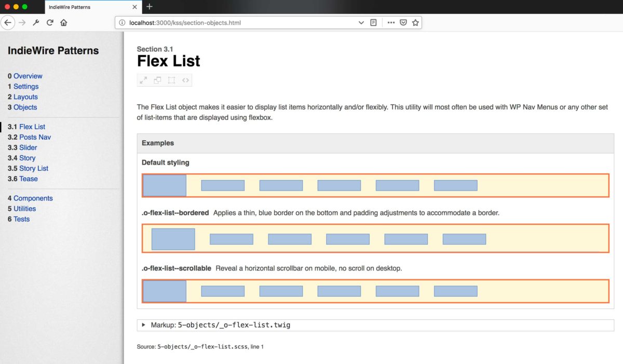The height and width of the screenshot is (364, 623).
Task: Click the overlapping squares guides icon
Action: pyautogui.click(x=157, y=80)
